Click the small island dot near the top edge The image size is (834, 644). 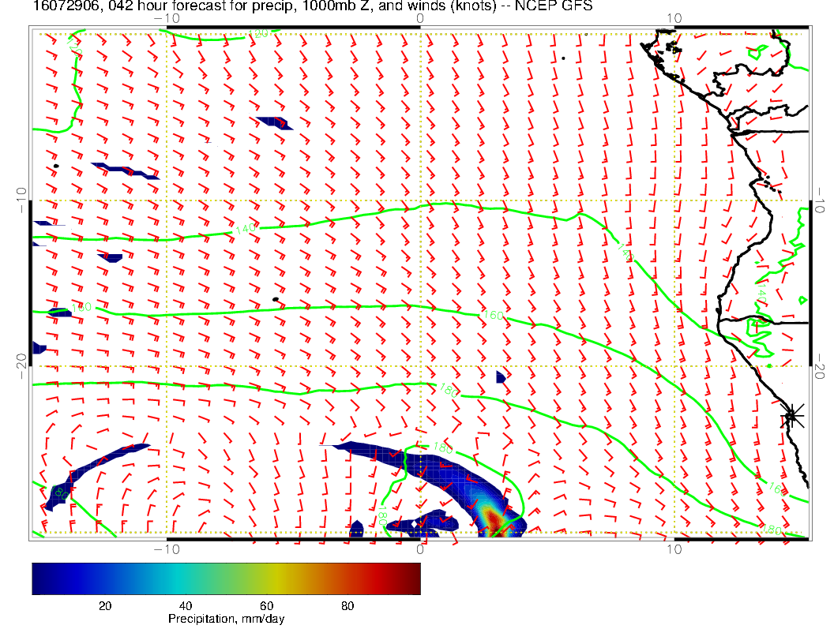[563, 58]
